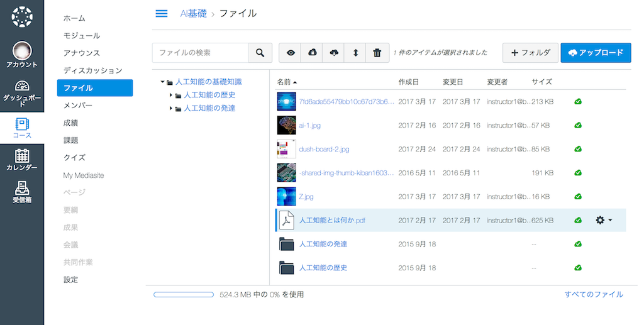Go to ダッシュボード in global navigation
Image resolution: width=644 pixels, height=325 pixels.
[x=22, y=93]
